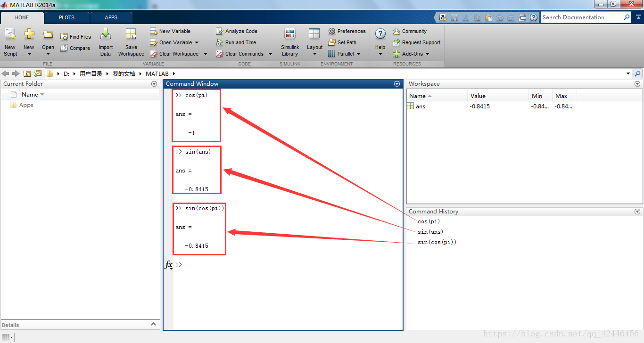This screenshot has width=644, height=343.
Task: Click Run and Time button
Action: [236, 42]
